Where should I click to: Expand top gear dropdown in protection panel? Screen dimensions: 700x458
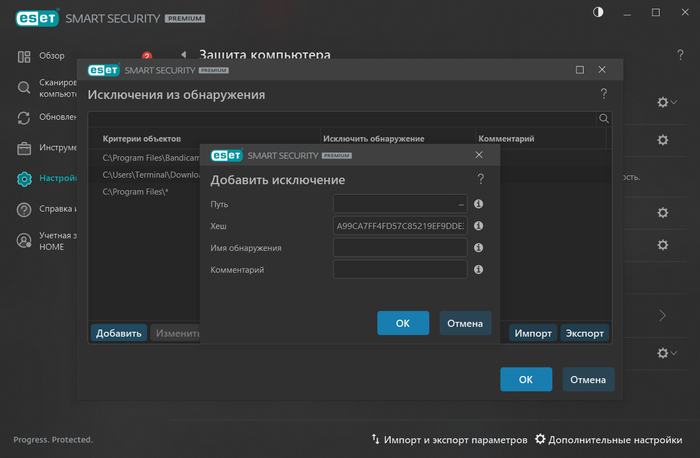click(666, 102)
